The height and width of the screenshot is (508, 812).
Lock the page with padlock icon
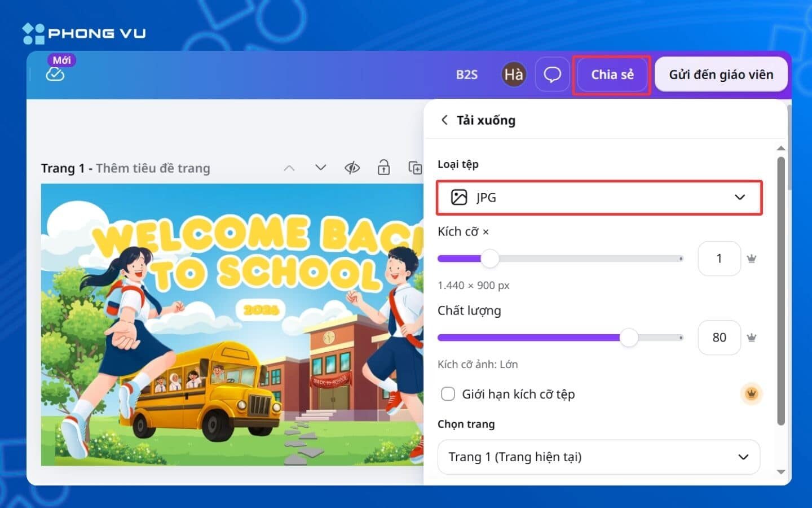click(x=383, y=167)
